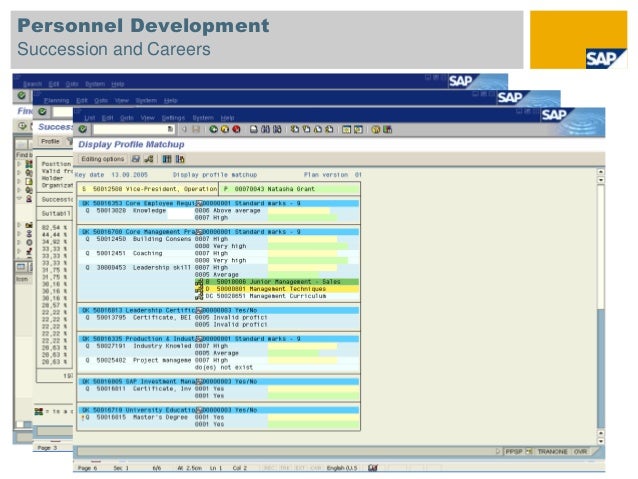
Task: Click the grayed-out Save diskette icon in standard toolbar
Action: [x=196, y=129]
